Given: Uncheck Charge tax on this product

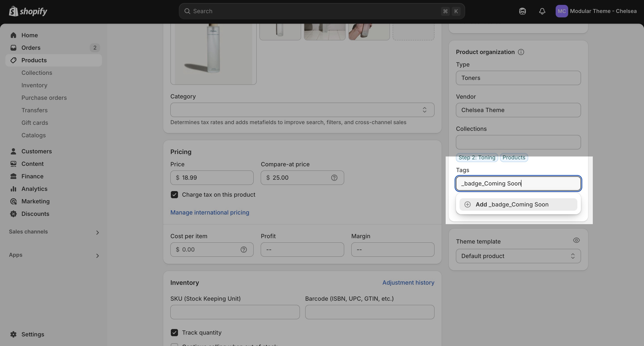Looking at the screenshot, I should [174, 195].
